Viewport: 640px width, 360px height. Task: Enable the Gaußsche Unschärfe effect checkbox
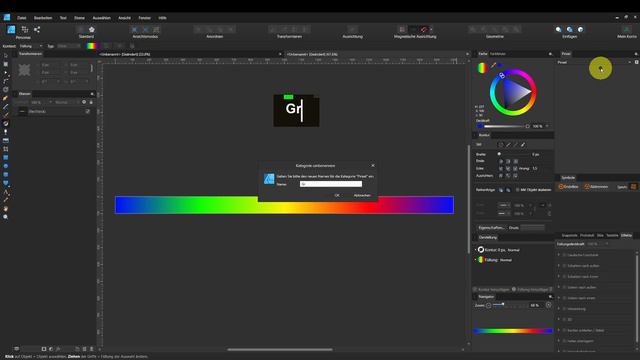(564, 255)
